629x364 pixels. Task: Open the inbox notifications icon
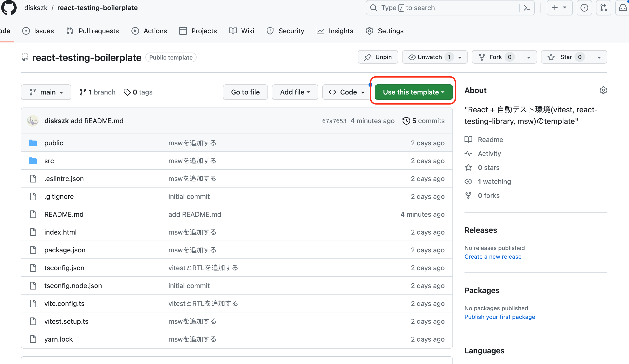pos(623,8)
